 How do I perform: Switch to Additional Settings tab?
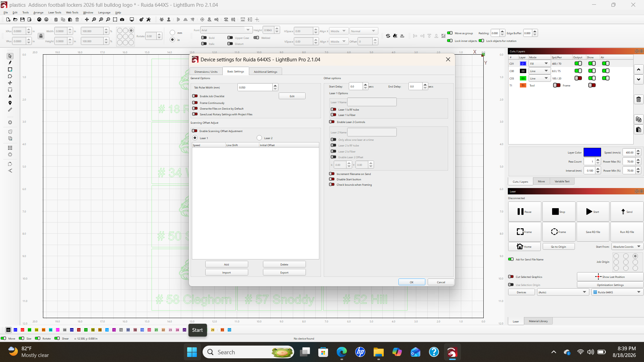(x=265, y=72)
